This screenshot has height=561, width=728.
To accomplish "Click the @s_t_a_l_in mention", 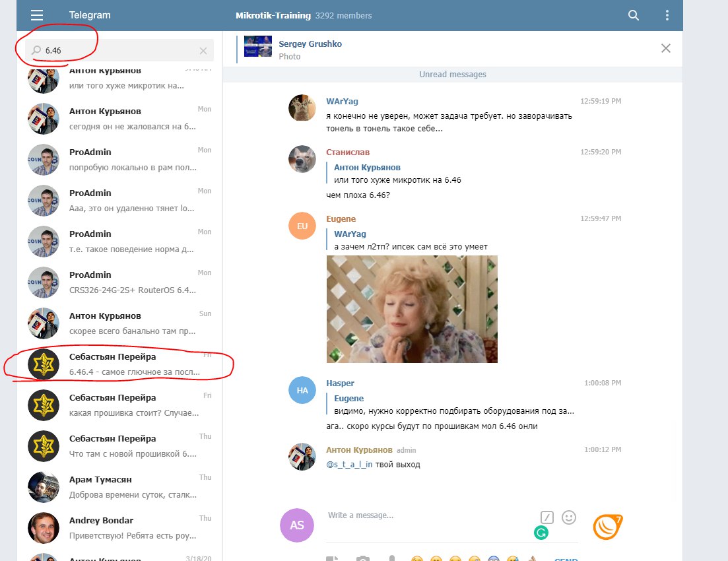I will (349, 465).
